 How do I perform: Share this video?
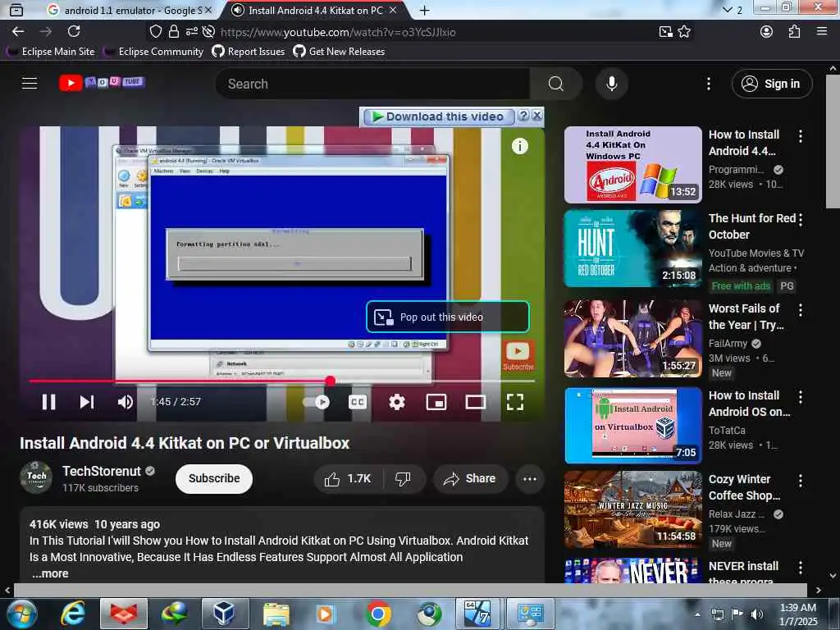point(470,478)
